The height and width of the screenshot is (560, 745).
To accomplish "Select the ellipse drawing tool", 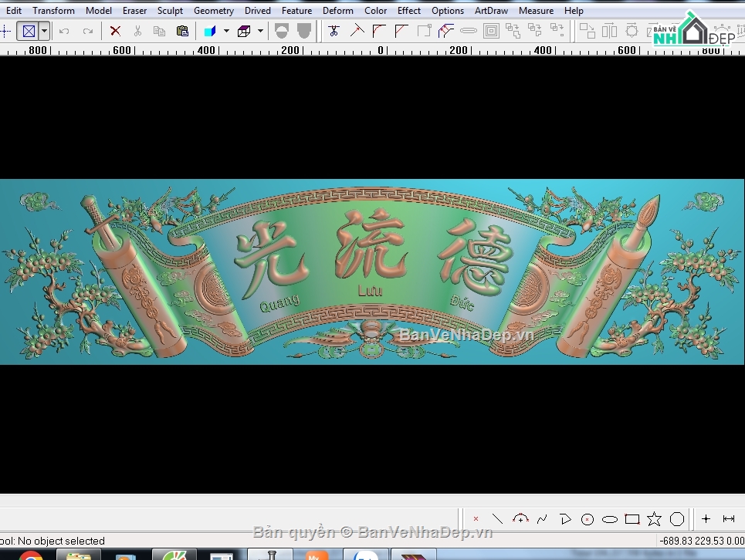I will point(610,520).
